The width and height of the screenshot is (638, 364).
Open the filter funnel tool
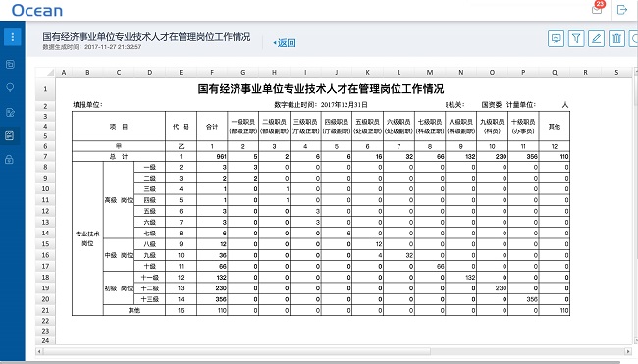[576, 38]
